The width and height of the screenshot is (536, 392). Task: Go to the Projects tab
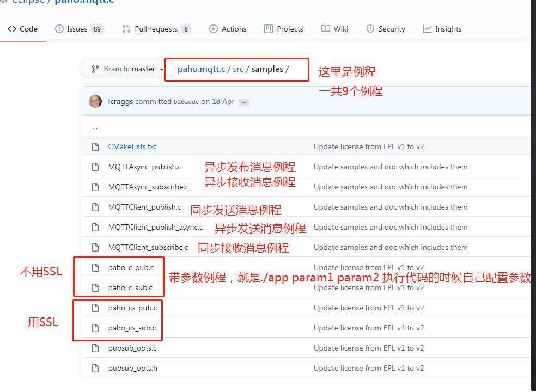(284, 29)
